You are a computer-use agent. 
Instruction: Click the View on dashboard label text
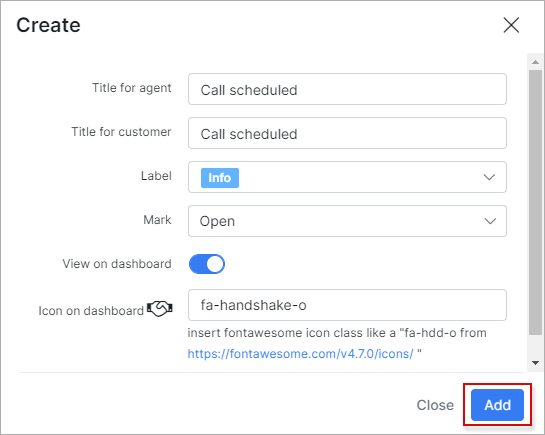(117, 264)
